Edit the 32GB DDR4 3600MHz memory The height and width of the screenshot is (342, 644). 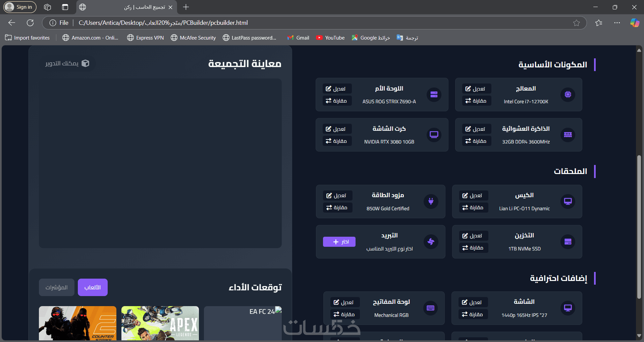tap(476, 129)
